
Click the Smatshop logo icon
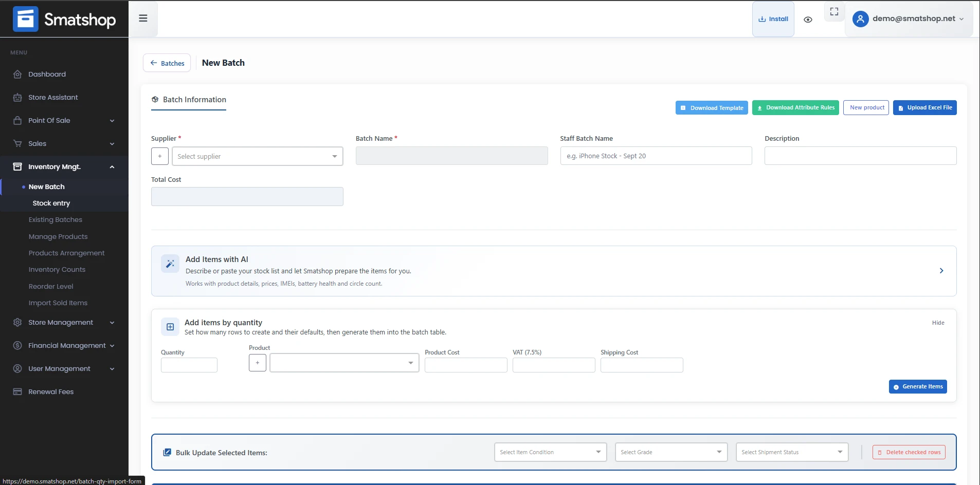point(25,19)
